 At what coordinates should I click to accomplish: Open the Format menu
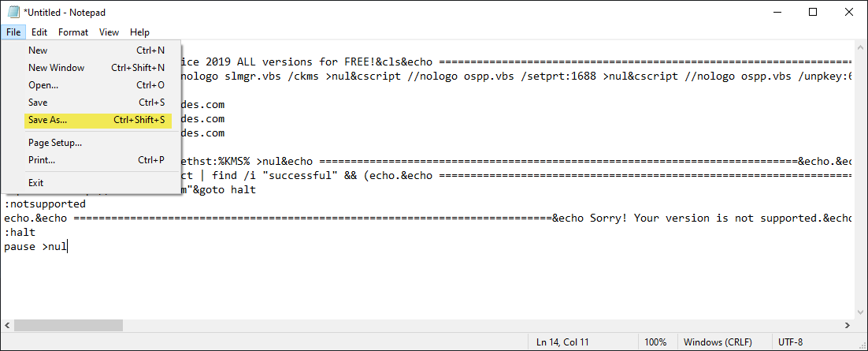pyautogui.click(x=73, y=32)
